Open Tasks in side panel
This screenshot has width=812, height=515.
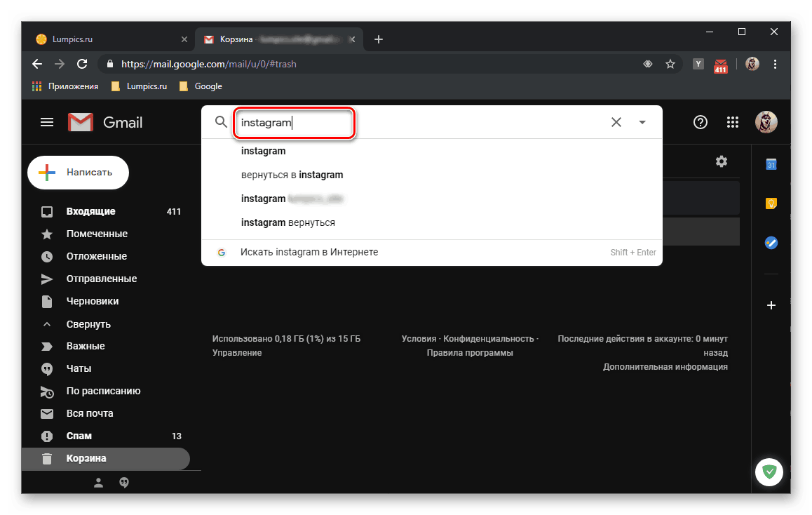pos(771,243)
